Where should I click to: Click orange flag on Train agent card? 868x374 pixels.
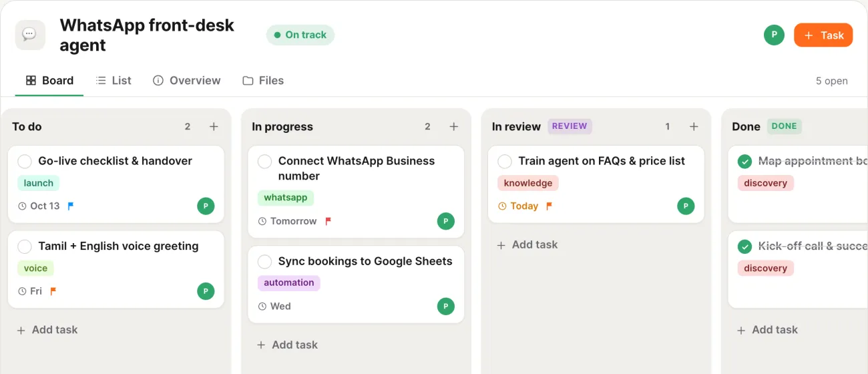[x=549, y=206]
